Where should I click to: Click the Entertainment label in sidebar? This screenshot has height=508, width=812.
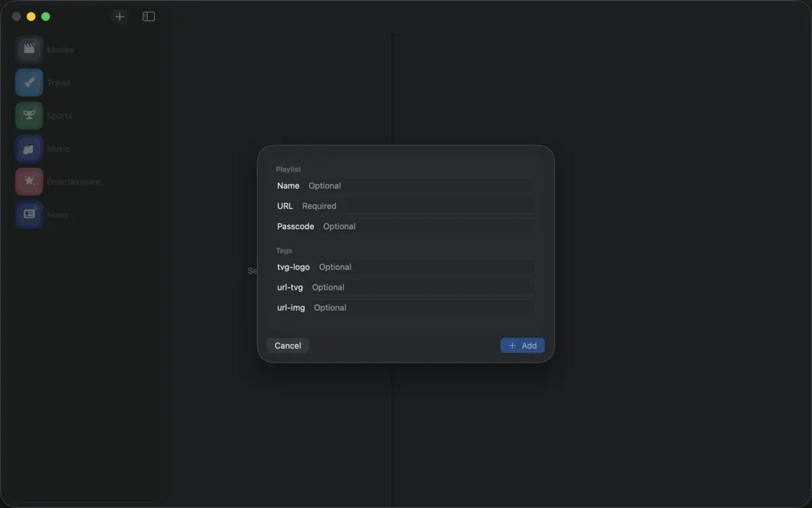click(x=73, y=182)
